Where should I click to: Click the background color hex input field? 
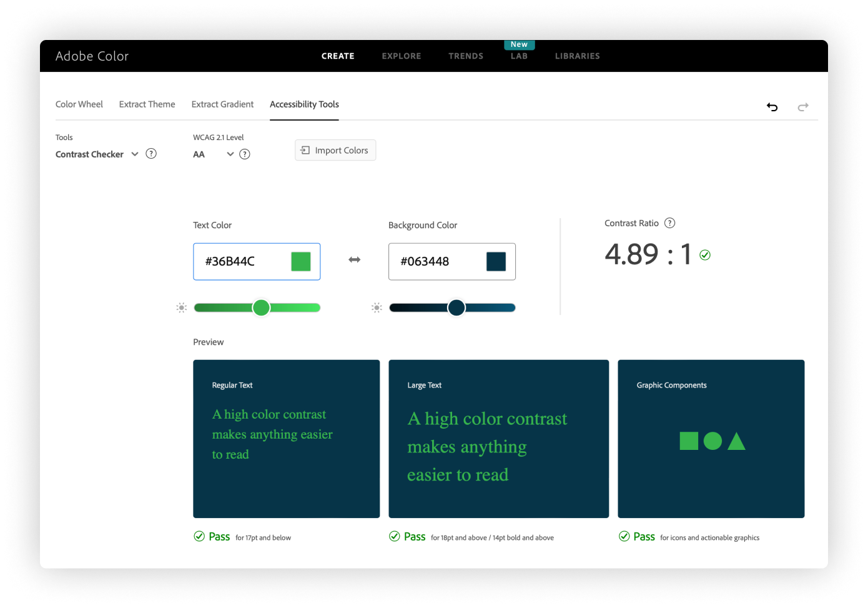(x=434, y=261)
